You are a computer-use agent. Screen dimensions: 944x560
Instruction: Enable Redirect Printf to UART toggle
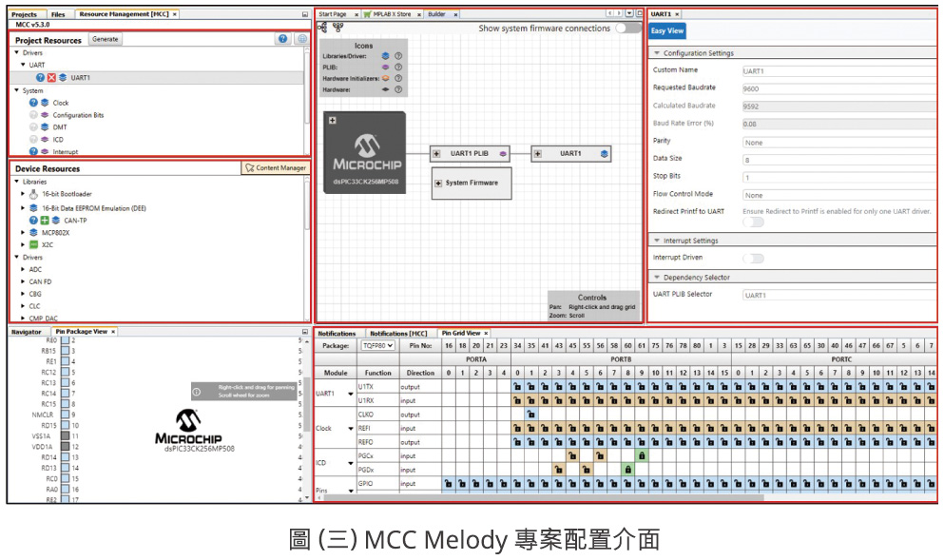click(x=753, y=222)
